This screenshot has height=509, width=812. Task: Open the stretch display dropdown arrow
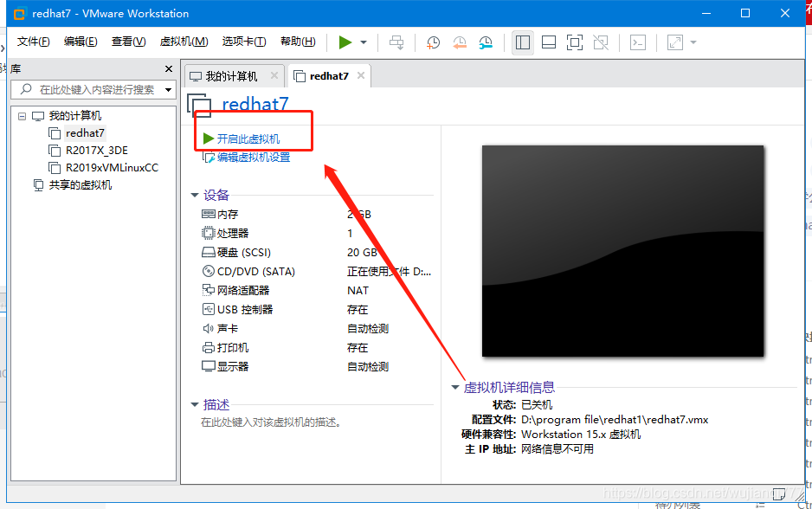pos(693,42)
